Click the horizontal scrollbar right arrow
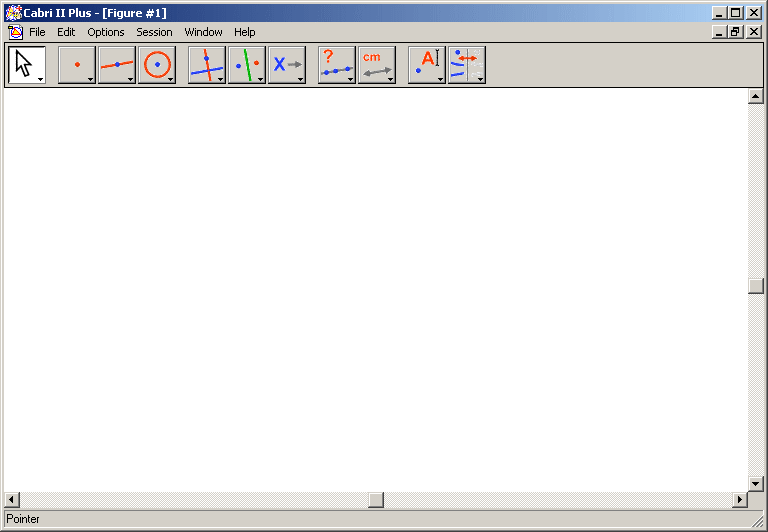The image size is (768, 532). (740, 500)
